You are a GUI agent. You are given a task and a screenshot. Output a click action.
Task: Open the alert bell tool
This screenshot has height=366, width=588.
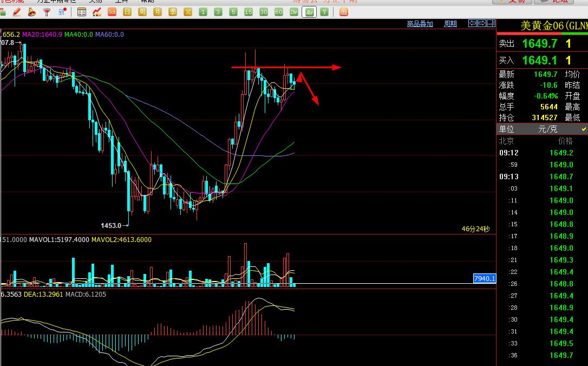(x=31, y=12)
